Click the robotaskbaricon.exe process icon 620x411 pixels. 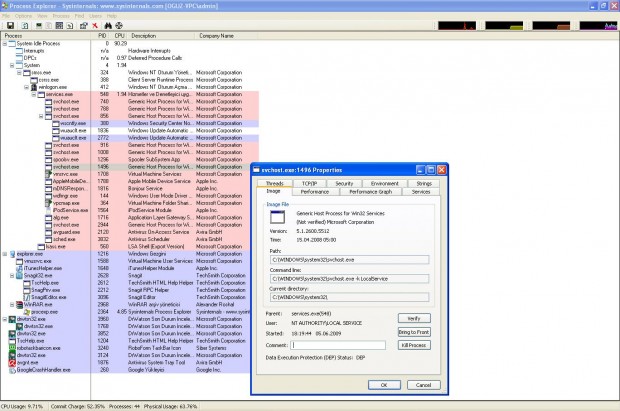point(12,348)
